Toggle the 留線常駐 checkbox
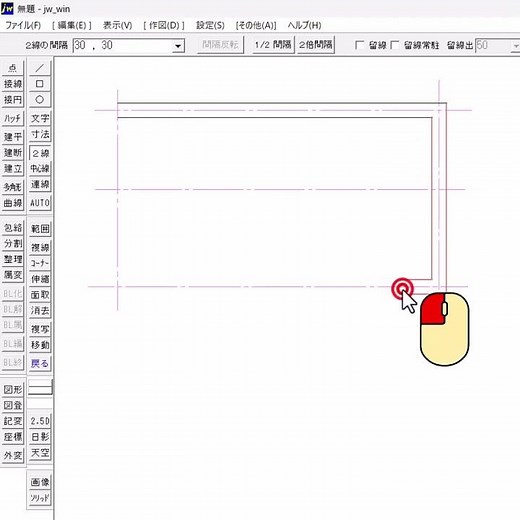 tap(395, 45)
